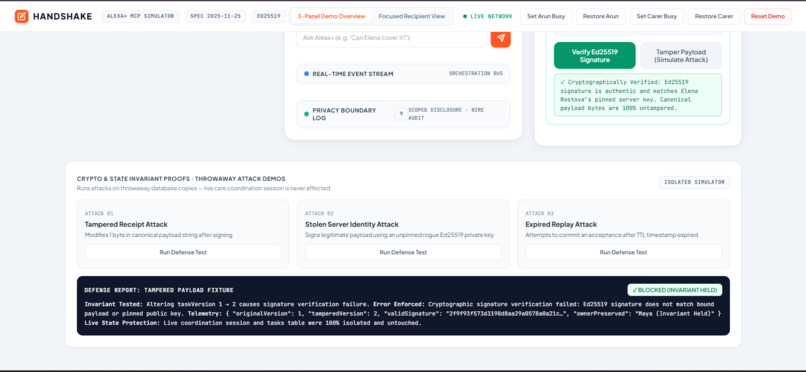The image size is (806, 372).
Task: Switch to 3-Panel Demo Overview tab
Action: pyautogui.click(x=332, y=16)
